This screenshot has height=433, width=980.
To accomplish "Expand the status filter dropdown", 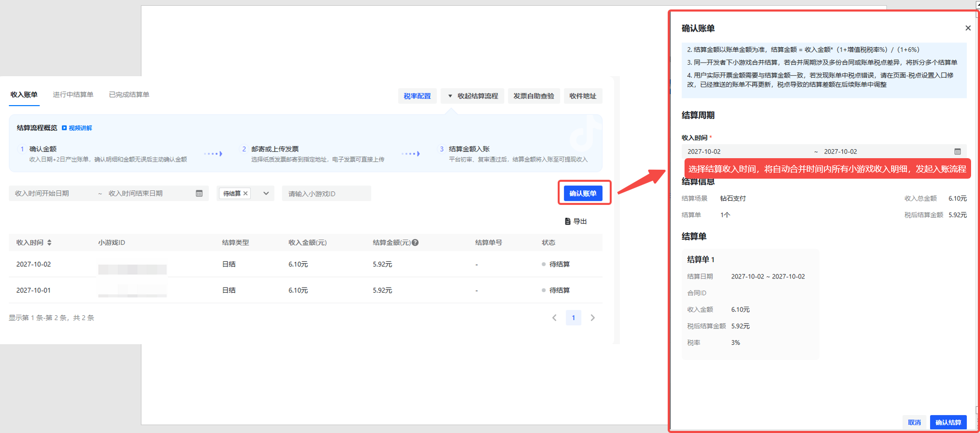I will tap(266, 193).
